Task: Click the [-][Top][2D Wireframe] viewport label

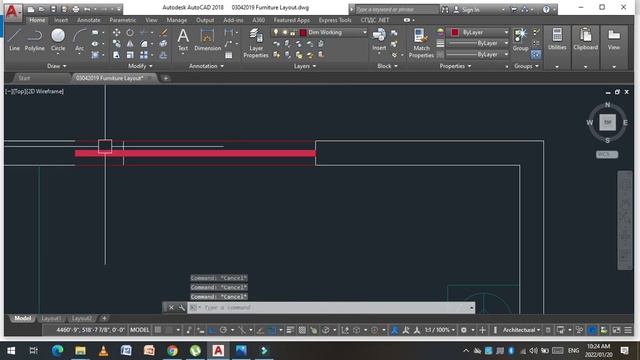Action: tap(35, 91)
